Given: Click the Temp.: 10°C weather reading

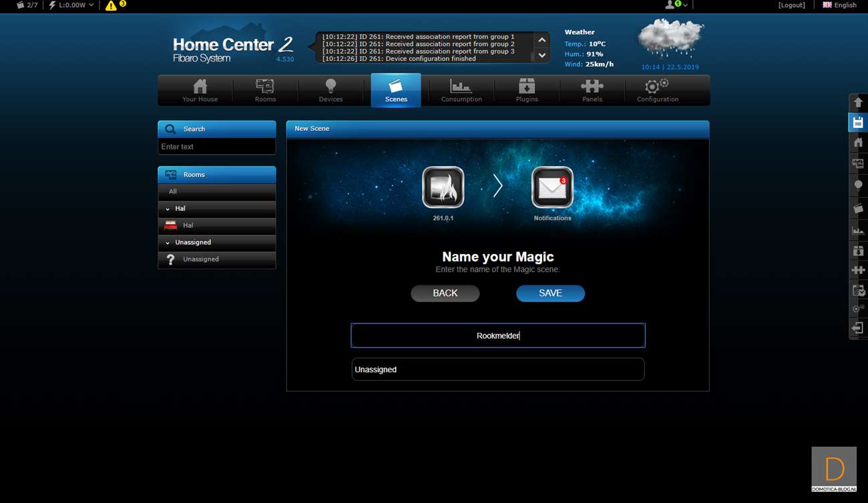Looking at the screenshot, I should [585, 44].
